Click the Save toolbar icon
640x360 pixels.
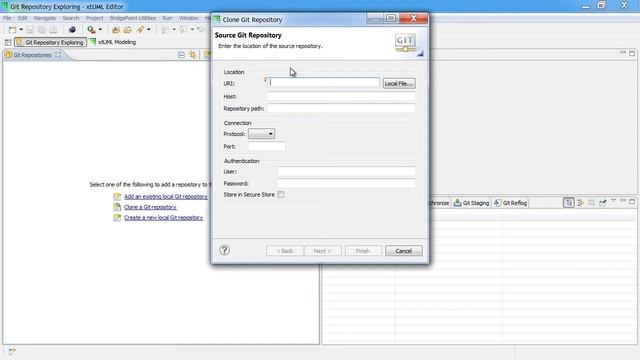(x=30, y=29)
